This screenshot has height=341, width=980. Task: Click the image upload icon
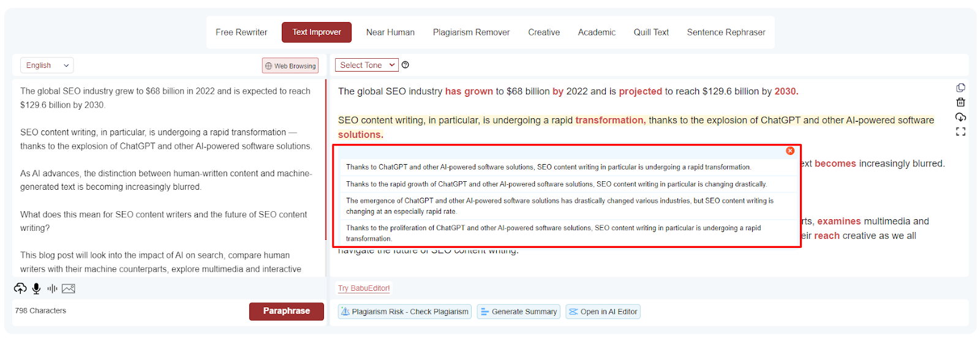(69, 288)
